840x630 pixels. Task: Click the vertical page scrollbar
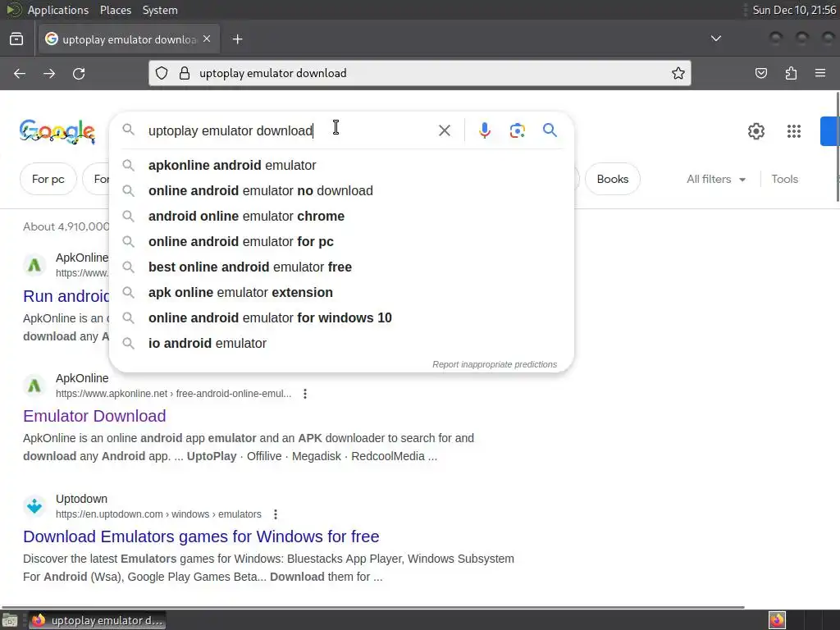pyautogui.click(x=838, y=146)
